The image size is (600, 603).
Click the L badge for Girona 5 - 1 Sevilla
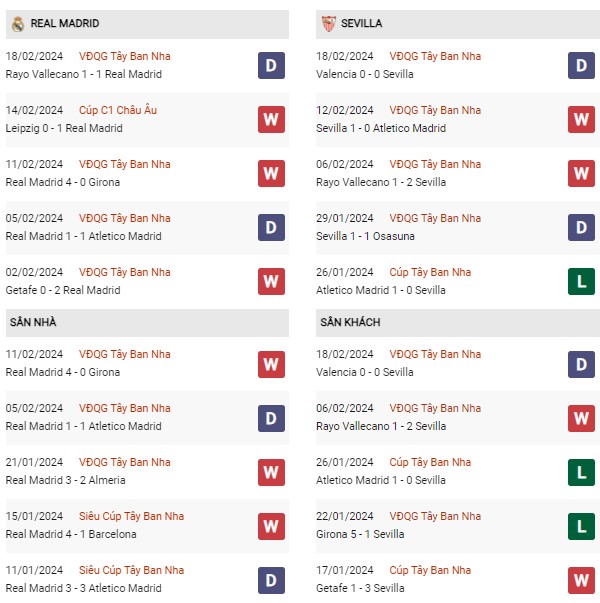click(x=581, y=526)
